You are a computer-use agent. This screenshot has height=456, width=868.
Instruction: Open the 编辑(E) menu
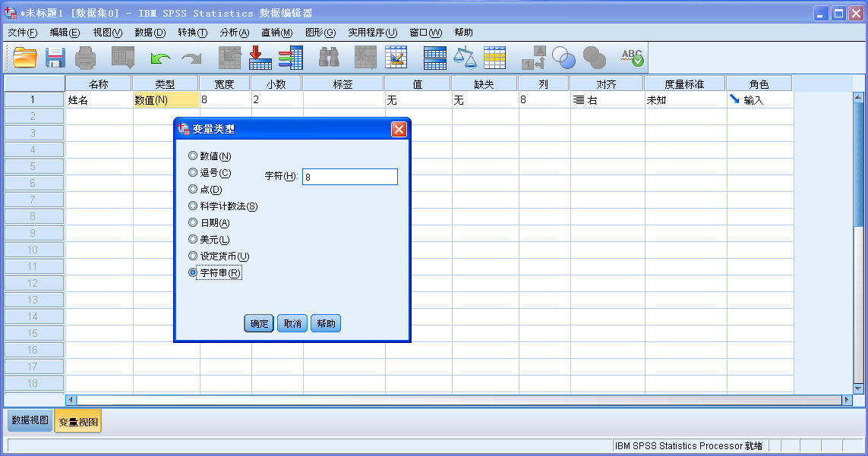click(65, 33)
